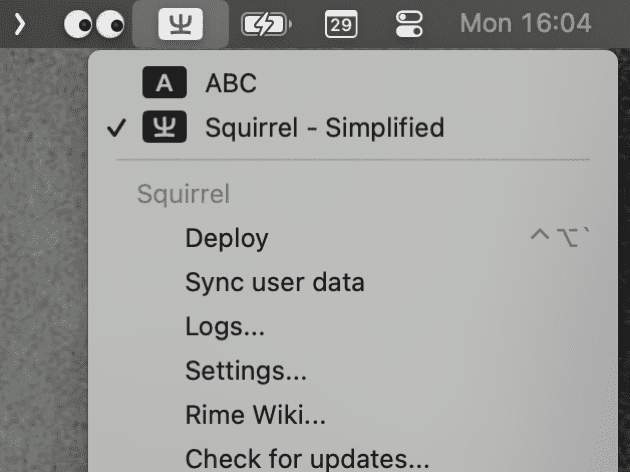Image resolution: width=630 pixels, height=472 pixels.
Task: Click the ABC input source 'A' icon
Action: 165,83
